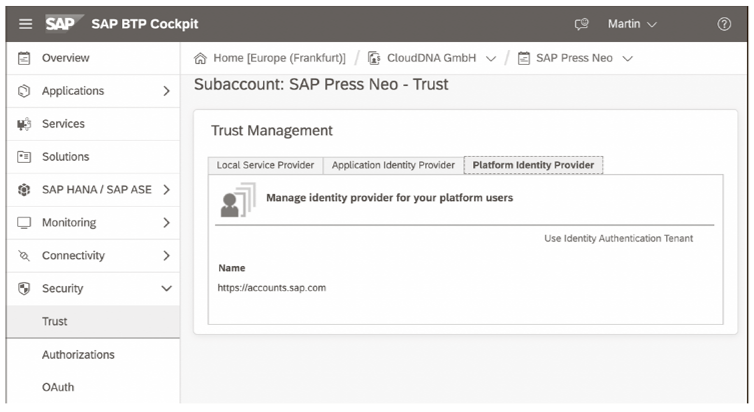Open the SAP Press Neo breadcrumb dropdown

point(628,58)
